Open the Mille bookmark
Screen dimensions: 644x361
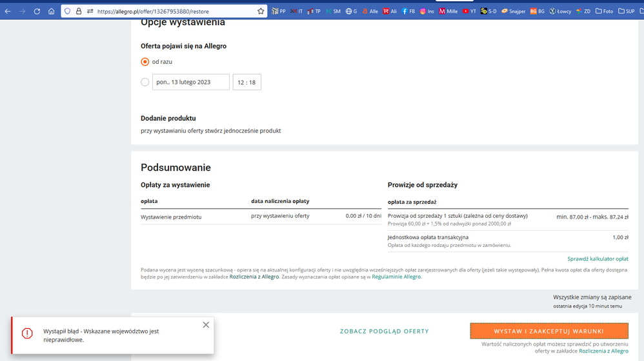pyautogui.click(x=448, y=12)
